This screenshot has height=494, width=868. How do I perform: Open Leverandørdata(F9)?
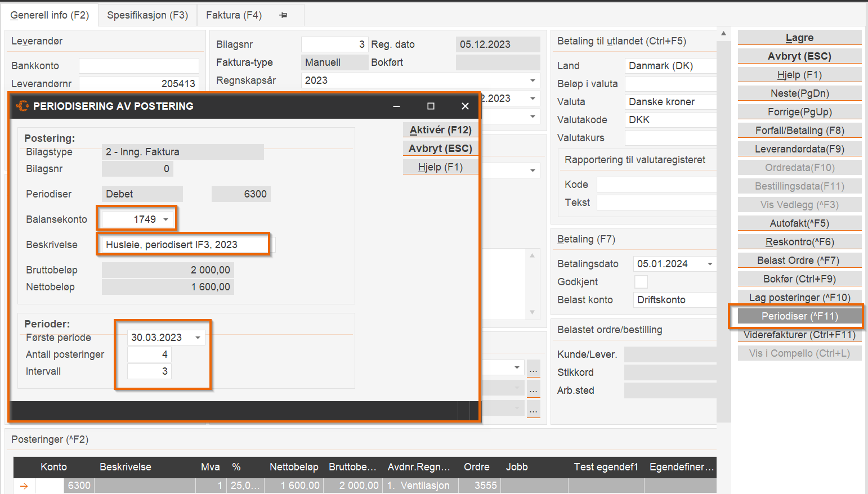799,149
